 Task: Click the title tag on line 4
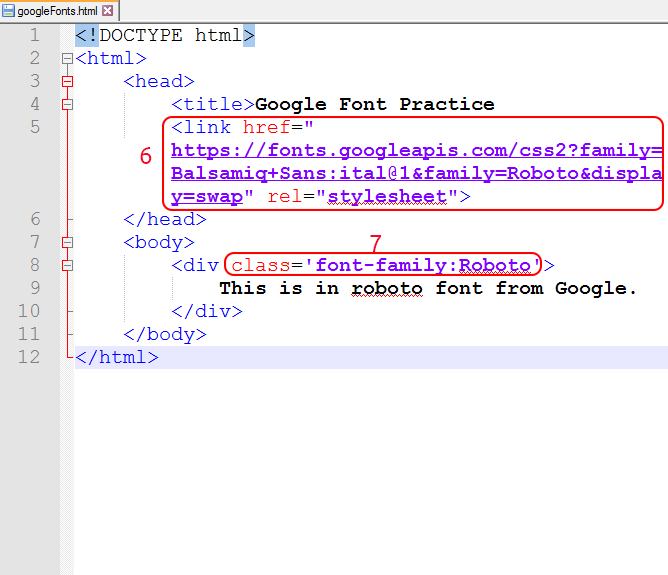click(213, 104)
